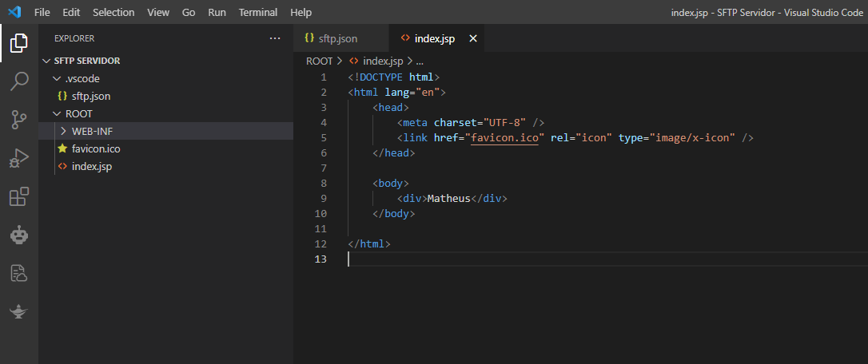
Task: Click ROOT in the breadcrumb path
Action: pyautogui.click(x=319, y=61)
